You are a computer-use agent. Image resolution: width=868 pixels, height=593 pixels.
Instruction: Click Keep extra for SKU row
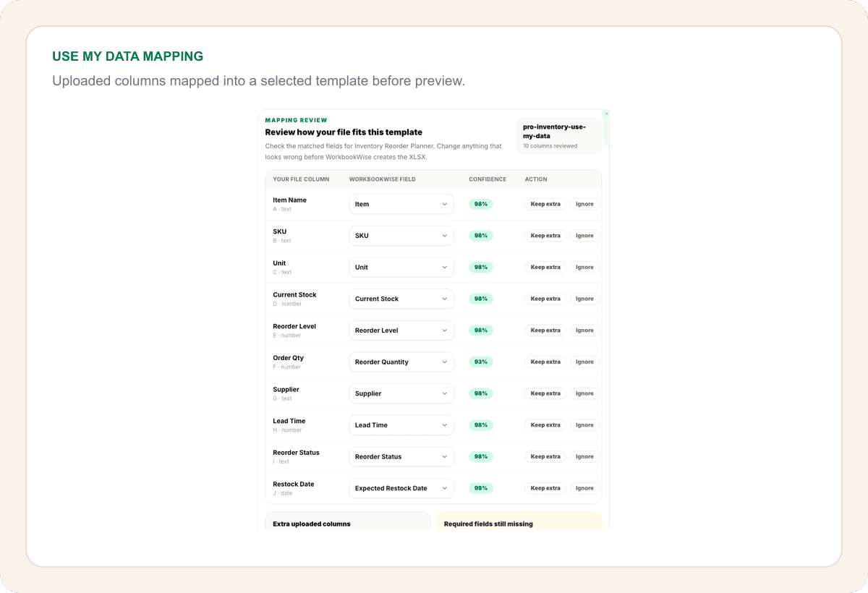(x=545, y=236)
